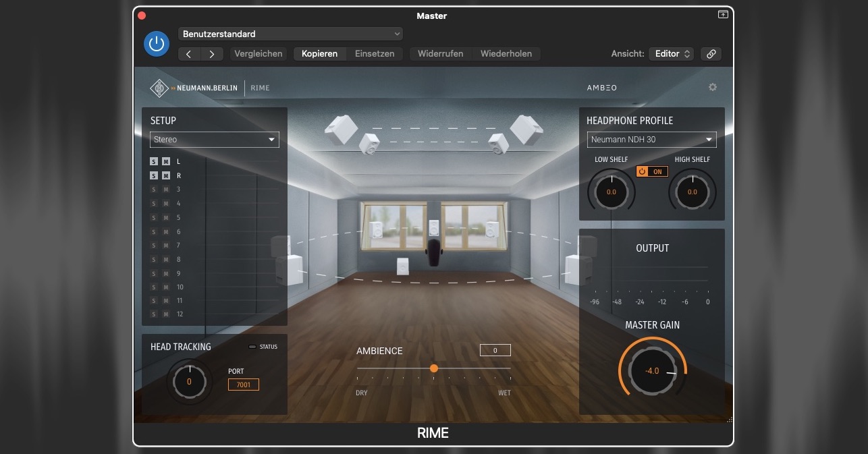868x454 pixels.
Task: Solo the L channel
Action: pos(154,162)
